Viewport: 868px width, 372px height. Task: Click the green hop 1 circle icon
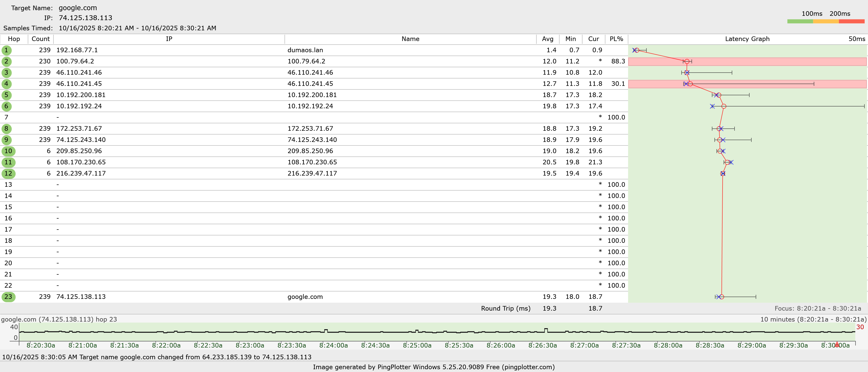(x=6, y=50)
